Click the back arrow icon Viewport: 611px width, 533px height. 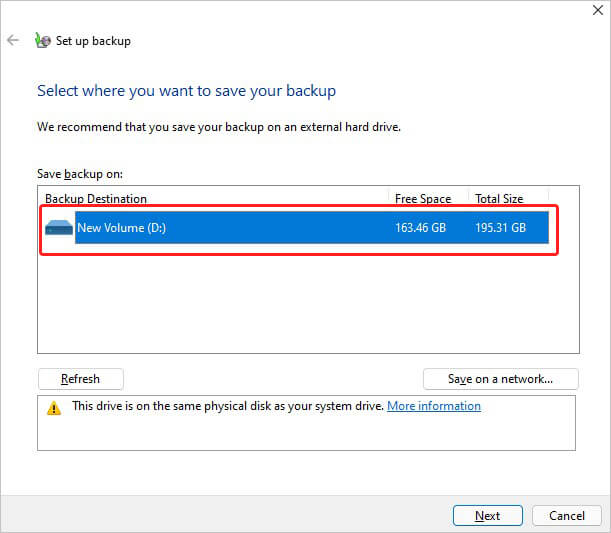click(x=13, y=40)
